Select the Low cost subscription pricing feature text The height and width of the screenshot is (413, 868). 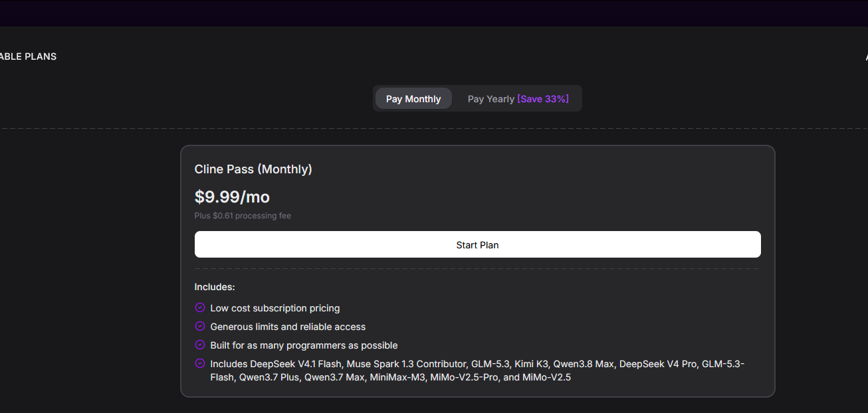[x=275, y=308]
